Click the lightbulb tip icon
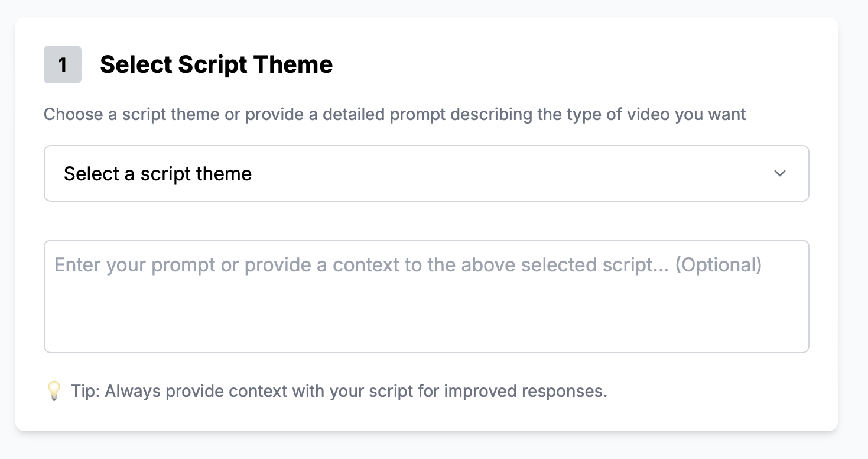This screenshot has height=459, width=868. pos(54,392)
